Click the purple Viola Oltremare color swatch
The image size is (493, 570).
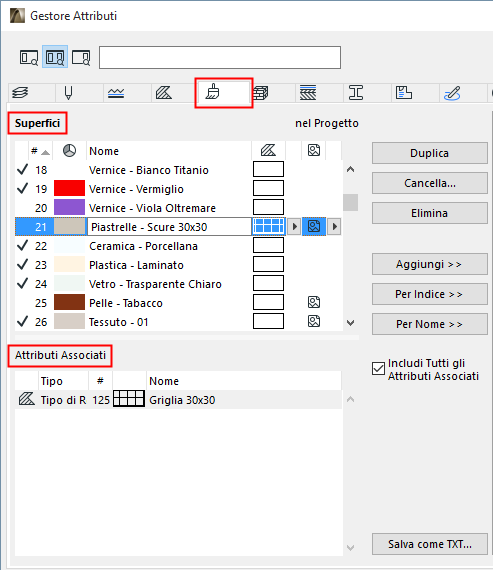click(x=69, y=207)
